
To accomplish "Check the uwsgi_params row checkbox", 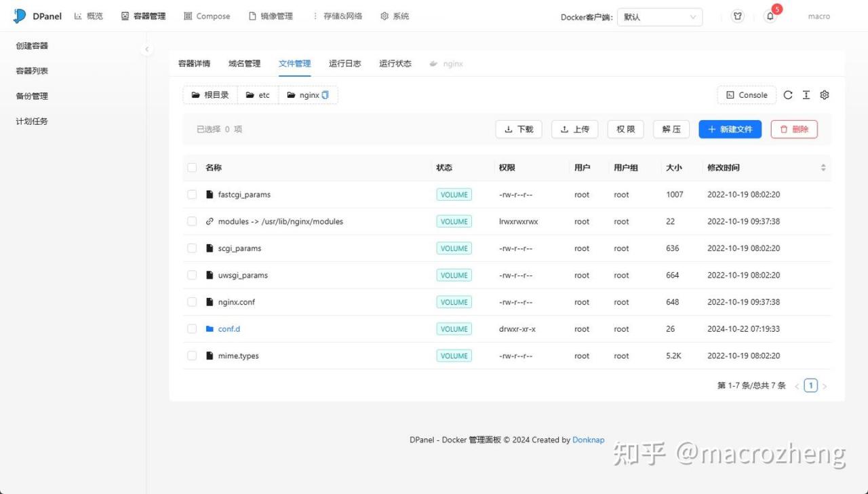I will [192, 275].
